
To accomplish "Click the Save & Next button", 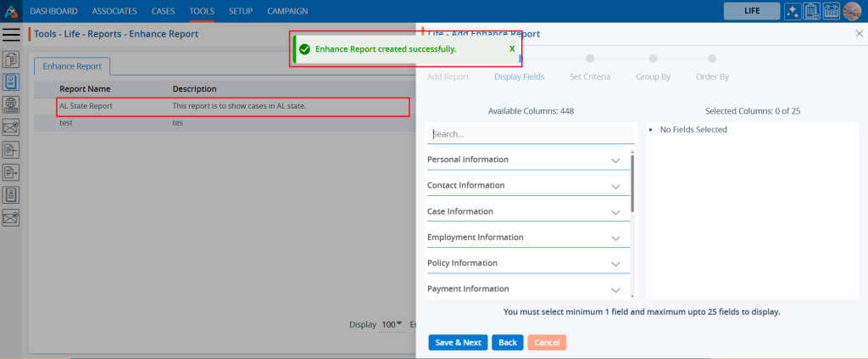I will [458, 343].
